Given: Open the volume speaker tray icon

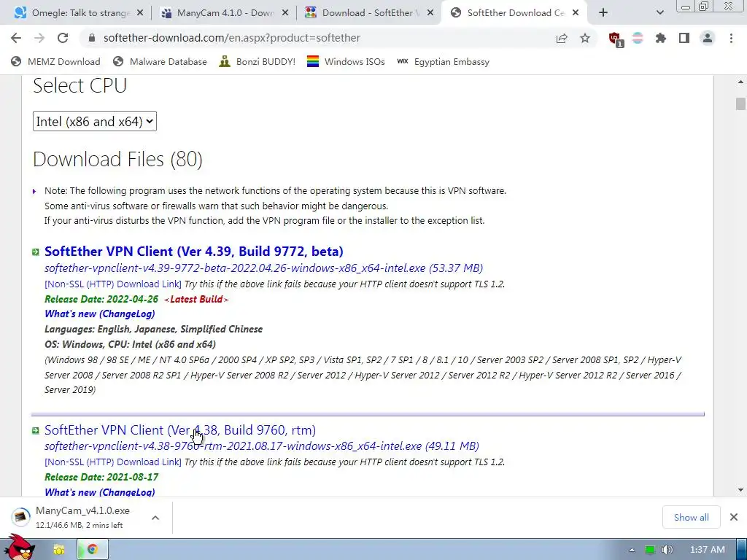Looking at the screenshot, I should 667,550.
